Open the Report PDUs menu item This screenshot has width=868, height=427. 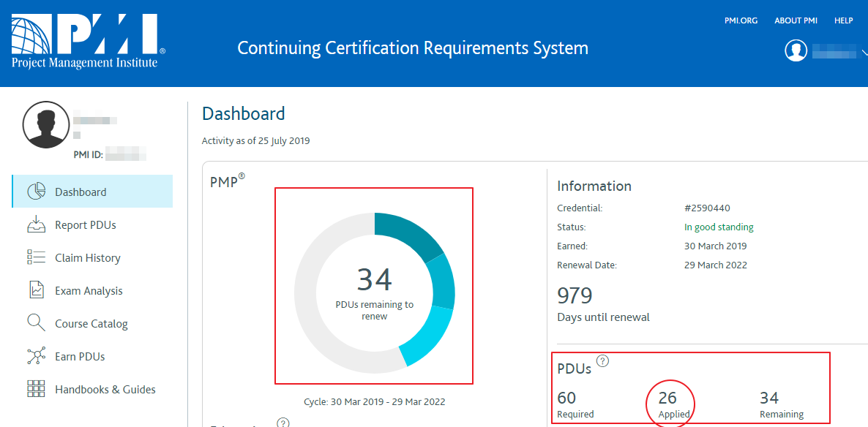pyautogui.click(x=85, y=225)
